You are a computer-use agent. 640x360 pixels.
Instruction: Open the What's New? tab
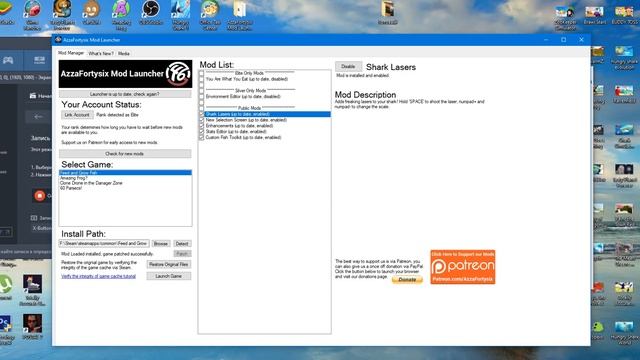(x=101, y=53)
